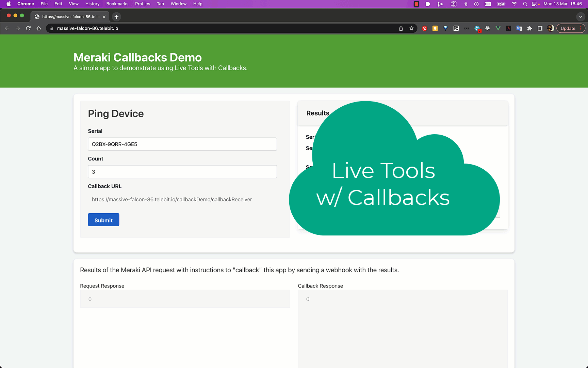Reload the current page

(28, 28)
